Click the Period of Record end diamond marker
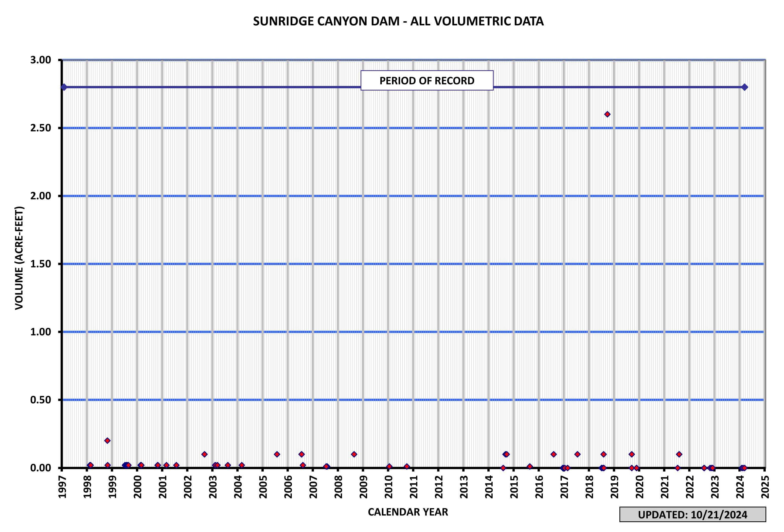The width and height of the screenshot is (784, 532). tap(745, 87)
